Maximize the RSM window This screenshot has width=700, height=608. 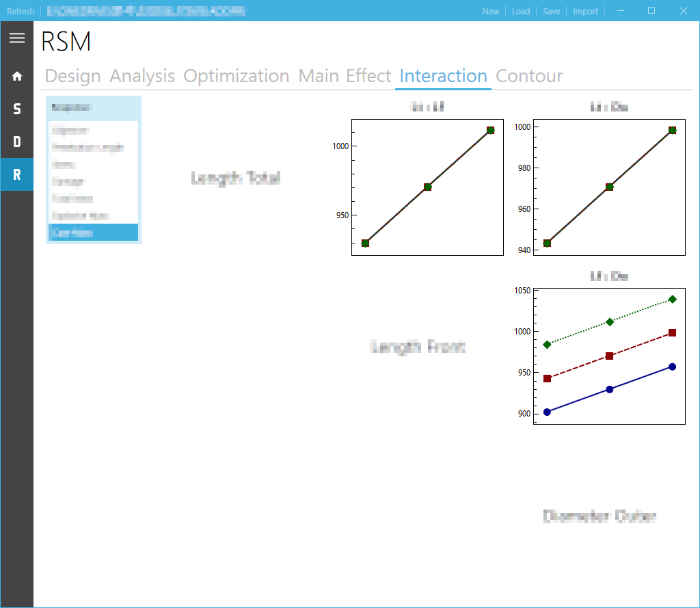(651, 11)
